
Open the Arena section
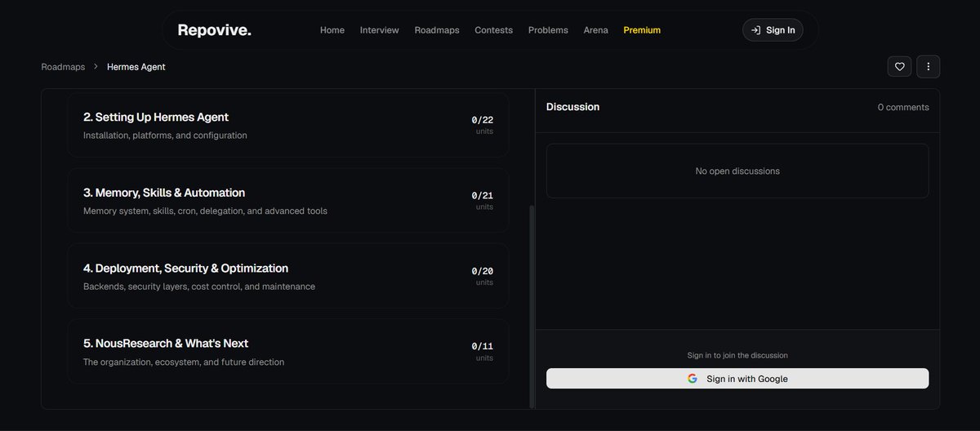[595, 30]
